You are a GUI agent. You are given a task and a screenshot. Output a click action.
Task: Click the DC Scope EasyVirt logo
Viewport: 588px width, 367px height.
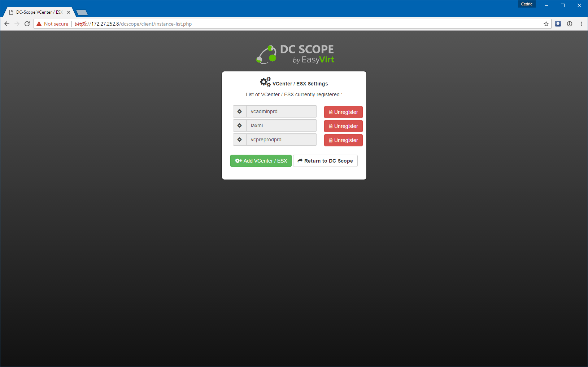tap(295, 54)
